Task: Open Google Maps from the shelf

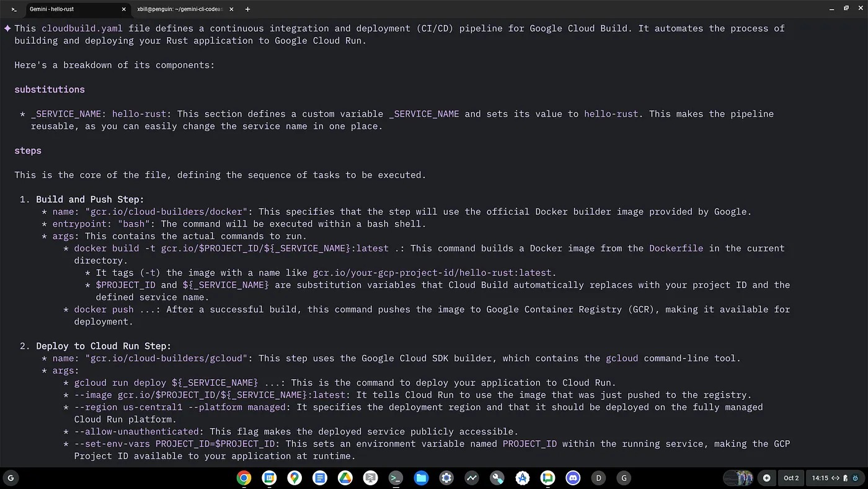Action: point(294,478)
